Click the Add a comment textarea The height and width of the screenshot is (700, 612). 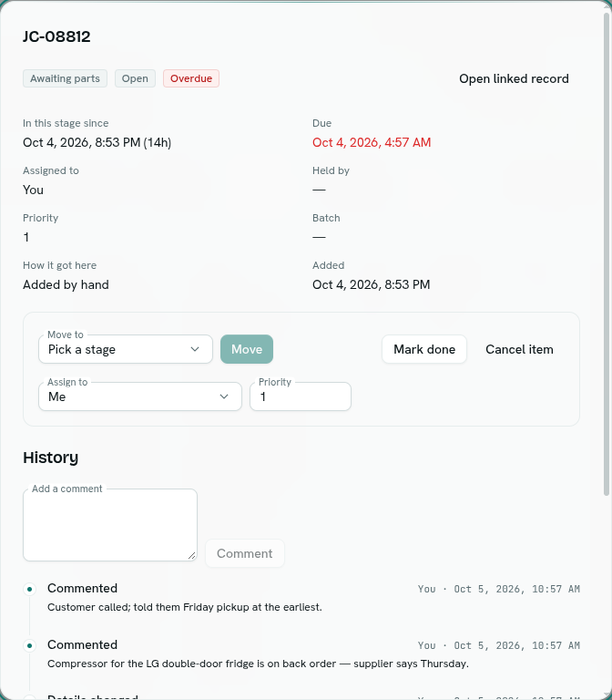(x=110, y=525)
